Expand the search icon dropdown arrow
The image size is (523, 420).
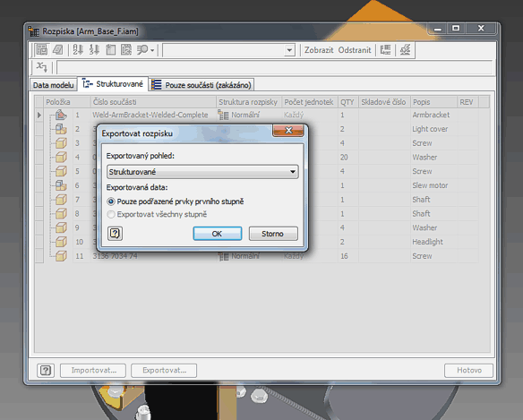152,50
